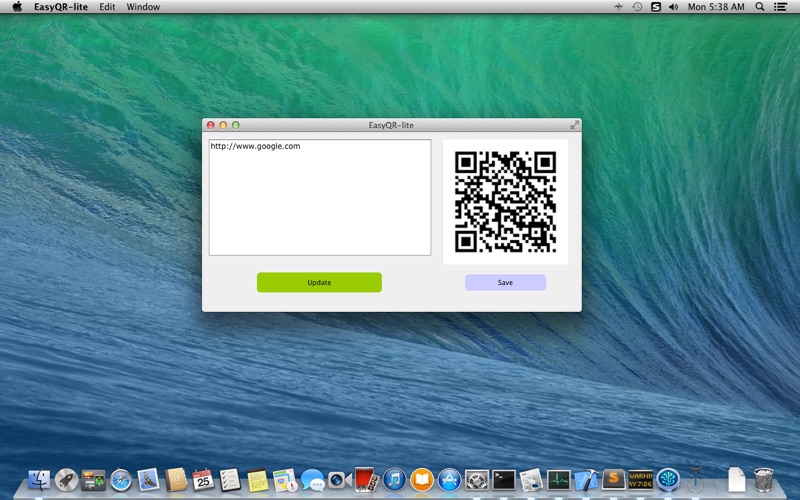This screenshot has width=800, height=500.
Task: Open Mission Control in the Dock
Action: (93, 480)
